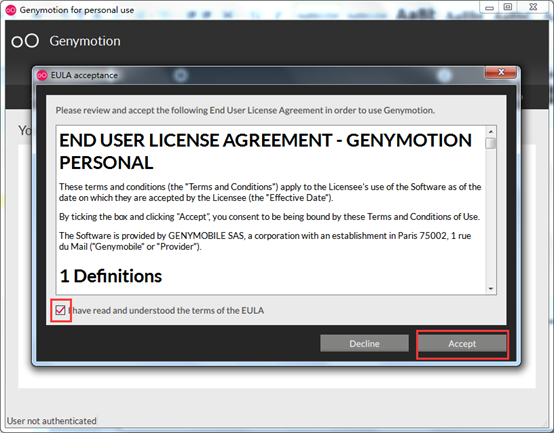Image resolution: width=554 pixels, height=433 pixels.
Task: Click the 'I have read and understood' label
Action: click(x=166, y=310)
